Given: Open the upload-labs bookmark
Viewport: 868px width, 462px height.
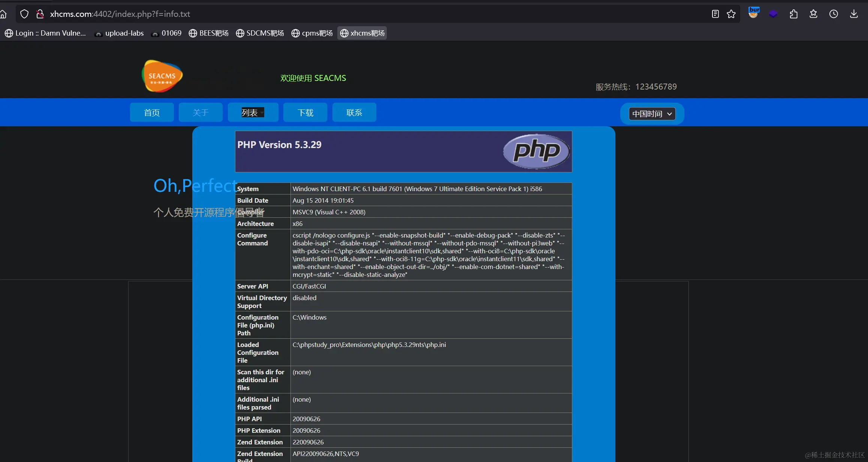Looking at the screenshot, I should coord(120,33).
